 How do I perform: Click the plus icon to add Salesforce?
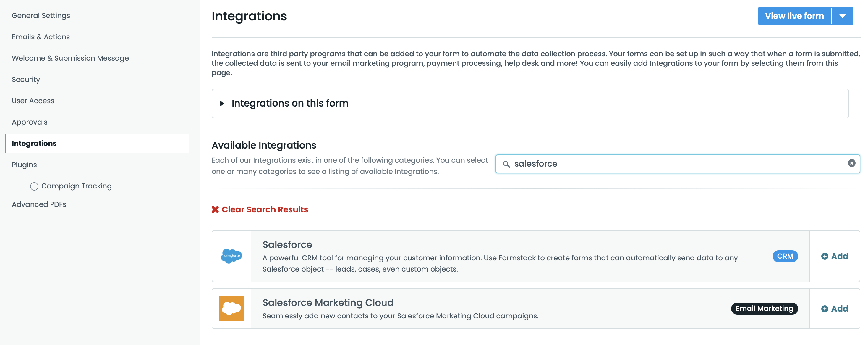point(825,256)
